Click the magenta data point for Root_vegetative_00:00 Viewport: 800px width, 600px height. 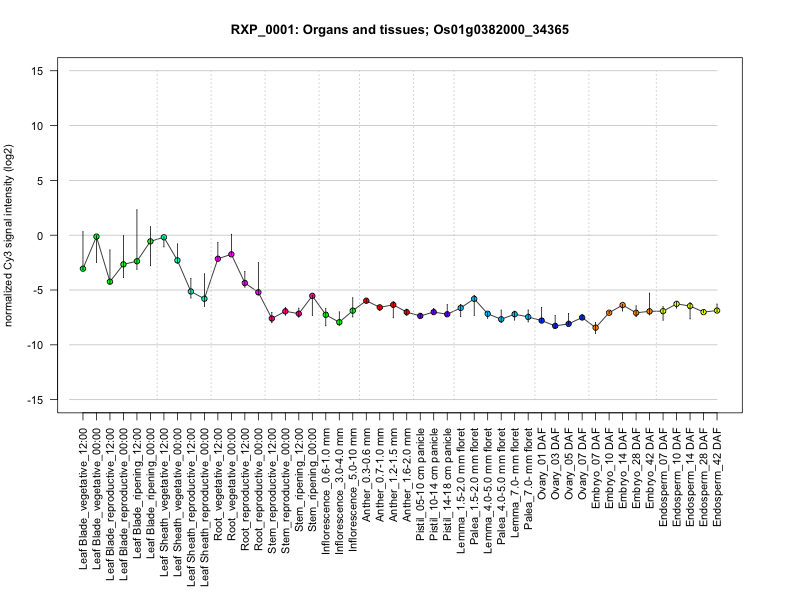(x=231, y=254)
